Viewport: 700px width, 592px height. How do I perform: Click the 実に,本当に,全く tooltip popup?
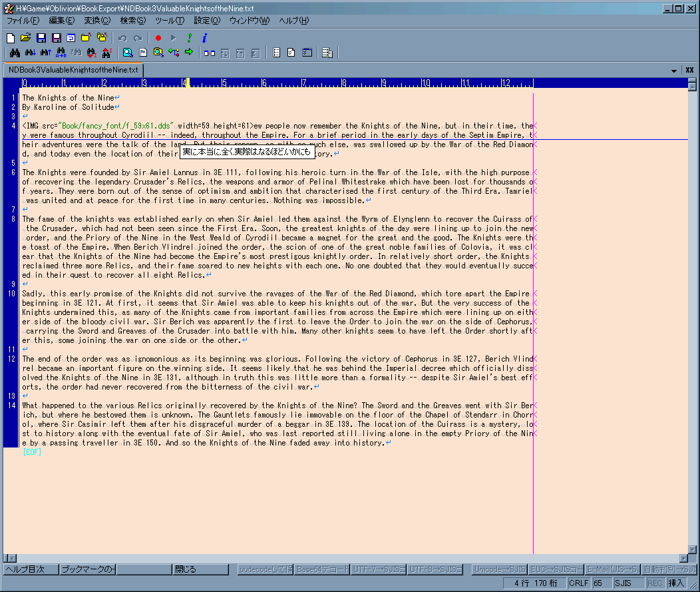(248, 152)
